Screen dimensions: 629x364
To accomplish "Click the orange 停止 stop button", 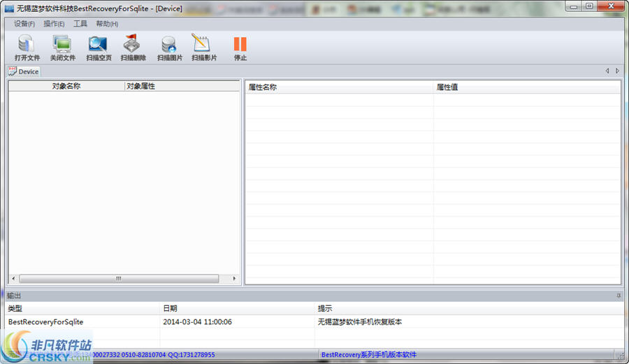I will click(240, 48).
